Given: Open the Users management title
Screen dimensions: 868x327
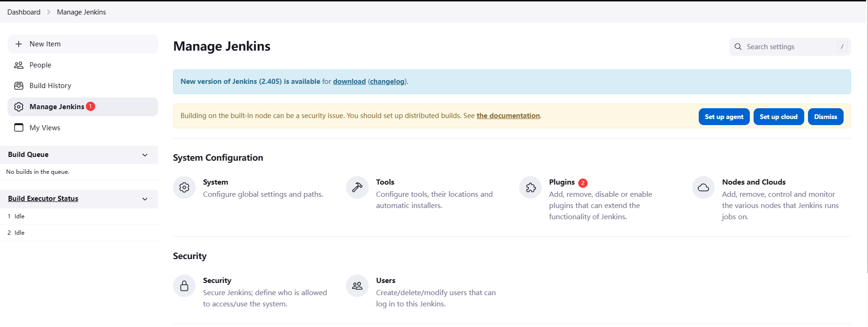Looking at the screenshot, I should tap(386, 281).
